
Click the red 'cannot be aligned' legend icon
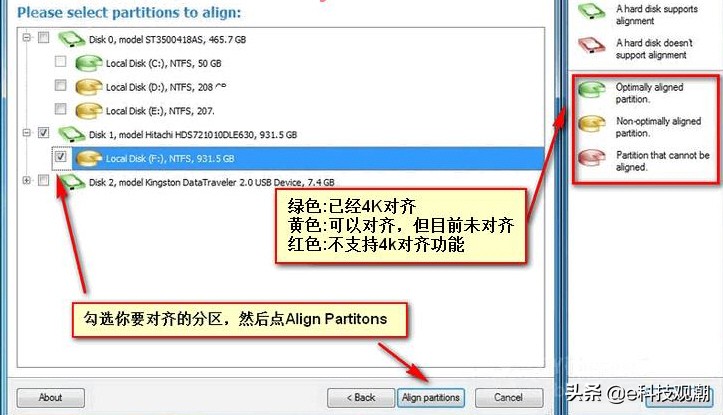coord(592,158)
